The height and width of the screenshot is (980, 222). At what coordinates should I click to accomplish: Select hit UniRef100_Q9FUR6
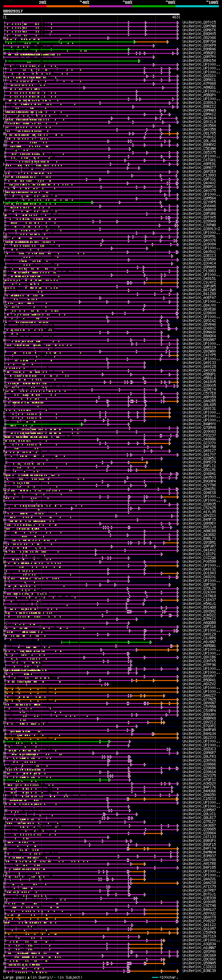coord(199,213)
